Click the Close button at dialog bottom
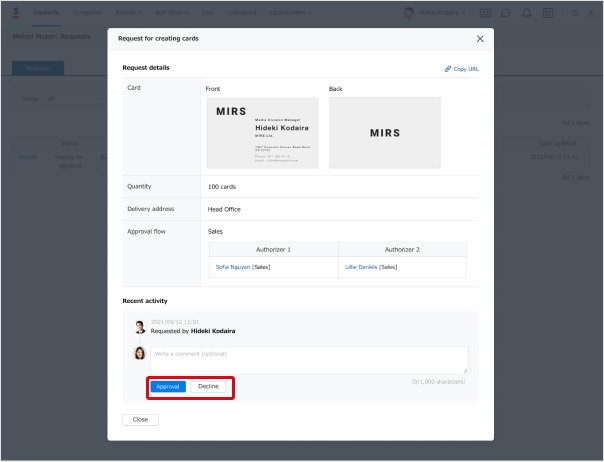Viewport: 604px width, 462px height. coord(140,420)
